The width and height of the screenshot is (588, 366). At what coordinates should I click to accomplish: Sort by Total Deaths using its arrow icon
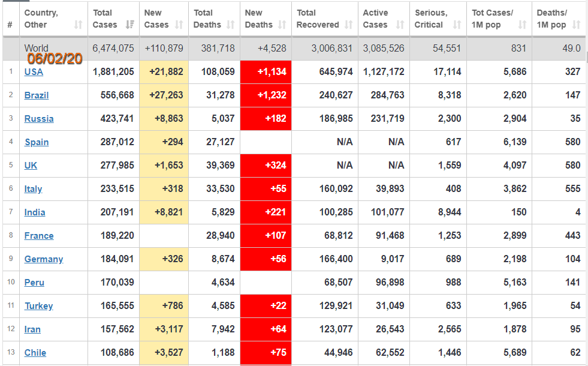tap(230, 25)
